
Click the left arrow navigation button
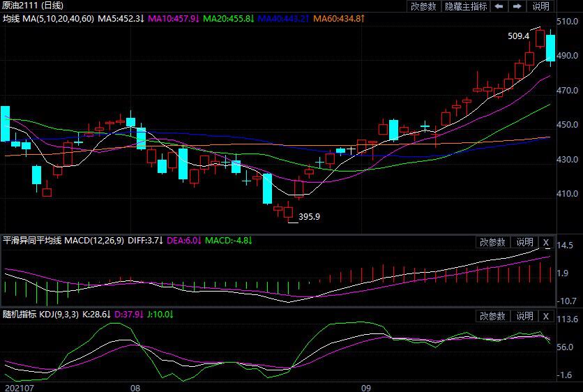tap(499, 6)
